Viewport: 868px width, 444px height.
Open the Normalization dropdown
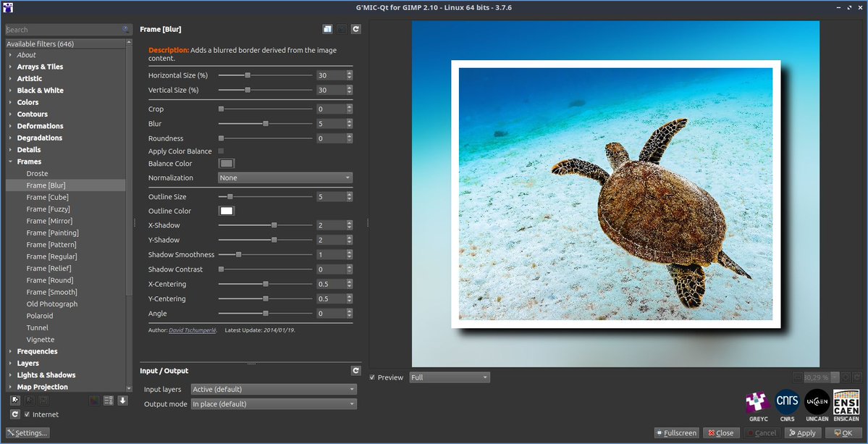(x=285, y=177)
